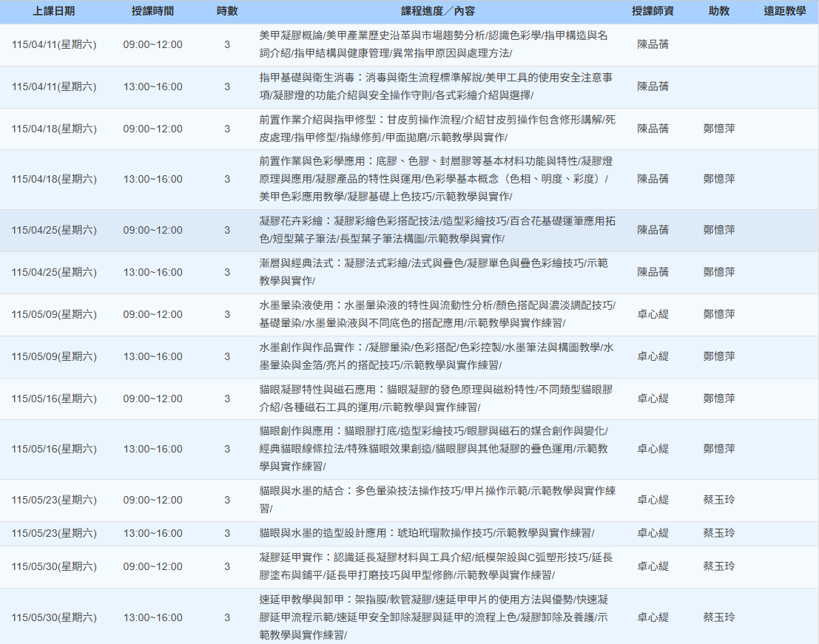Select the 授課師資 column header
This screenshot has height=644, width=819.
(653, 12)
